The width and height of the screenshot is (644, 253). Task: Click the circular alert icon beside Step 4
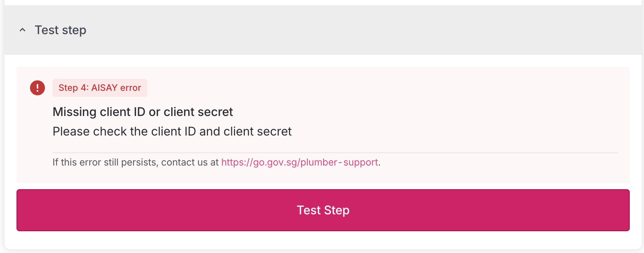pyautogui.click(x=37, y=88)
